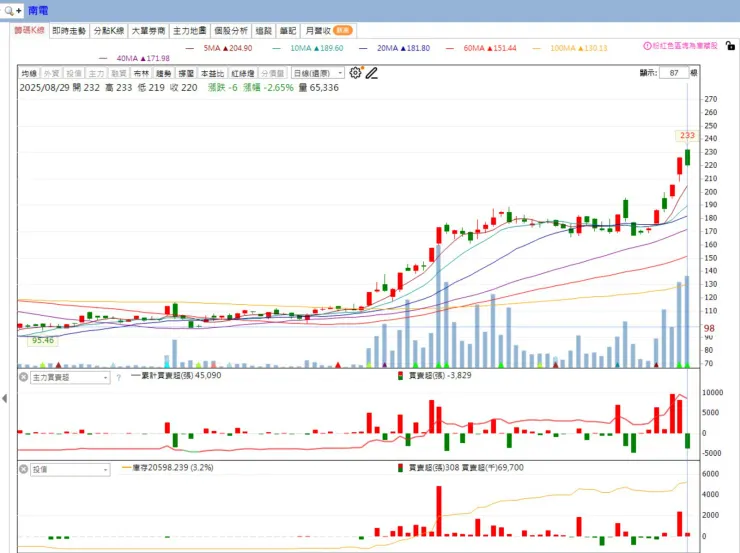Switch to the 主力地圖 tab
The height and width of the screenshot is (553, 740).
189,31
